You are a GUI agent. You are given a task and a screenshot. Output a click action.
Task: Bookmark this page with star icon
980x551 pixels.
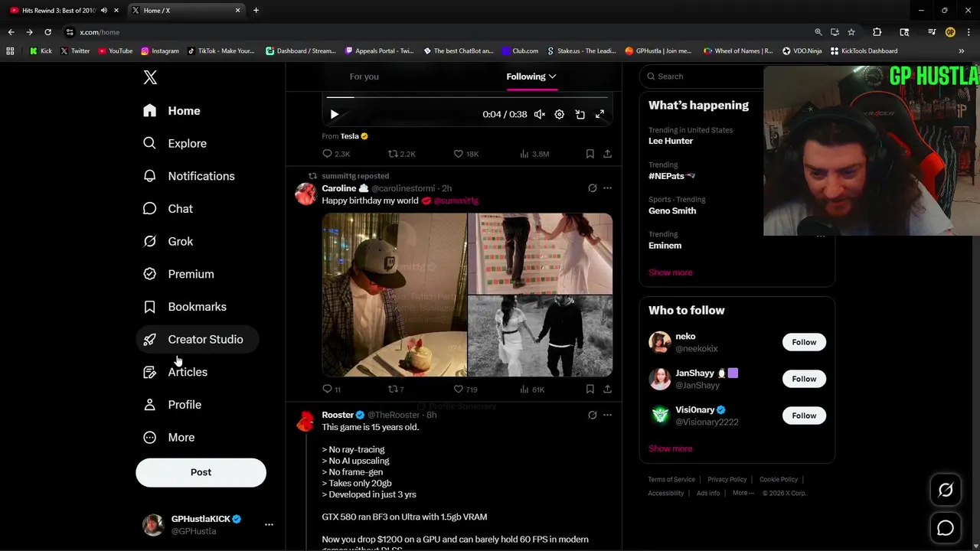coord(851,32)
